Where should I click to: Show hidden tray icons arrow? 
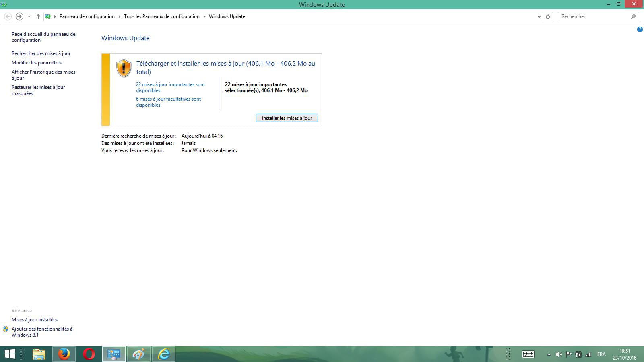click(549, 354)
